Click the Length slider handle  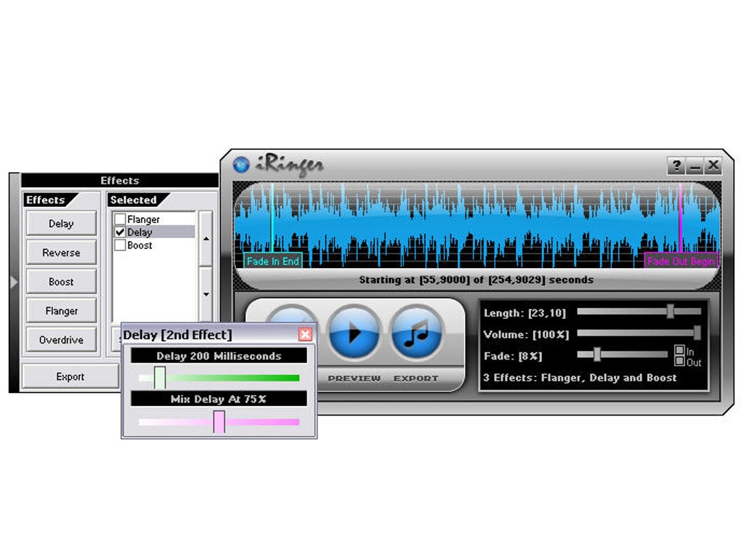point(670,311)
